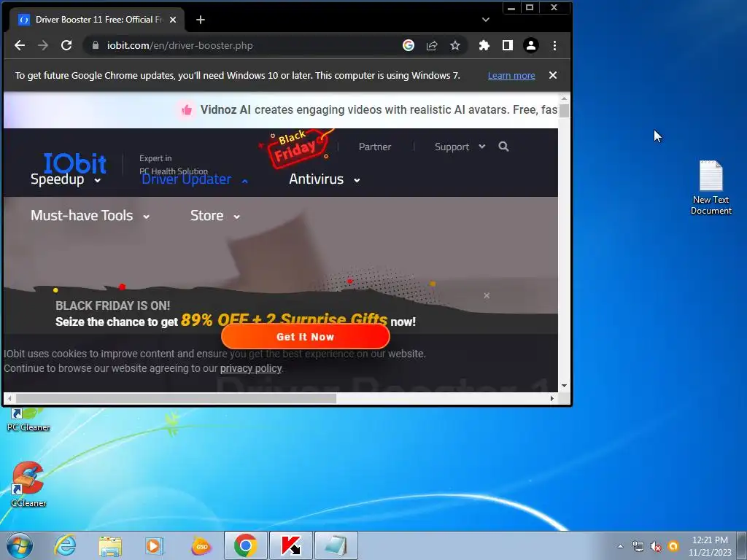Open the Notepad taskbar item
The width and height of the screenshot is (747, 560).
(x=336, y=545)
